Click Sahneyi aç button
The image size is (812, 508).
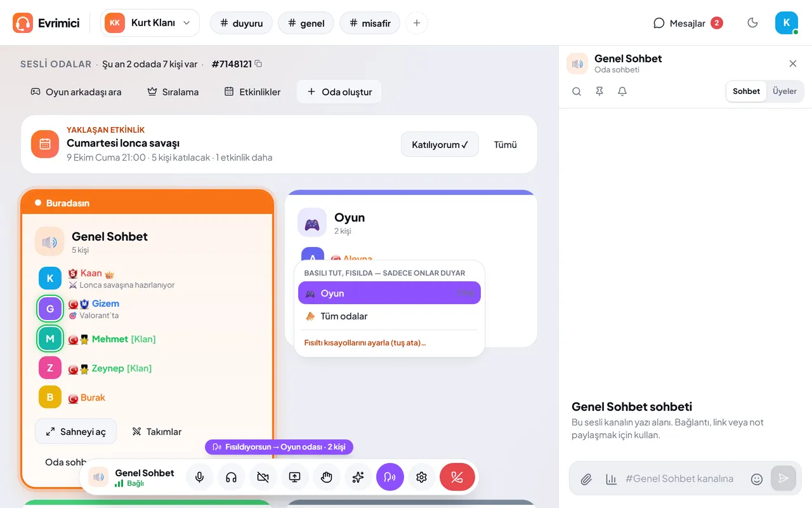[75, 431]
